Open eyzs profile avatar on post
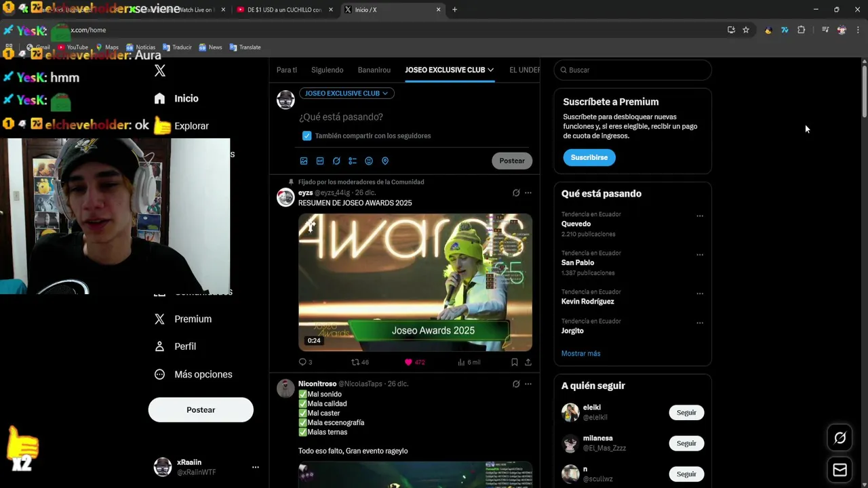The width and height of the screenshot is (868, 488). [285, 197]
